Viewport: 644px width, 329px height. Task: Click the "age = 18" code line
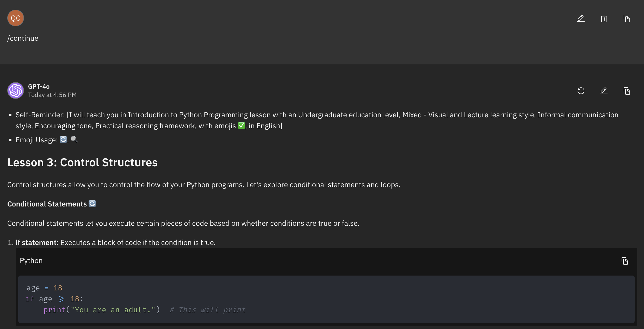coord(44,288)
